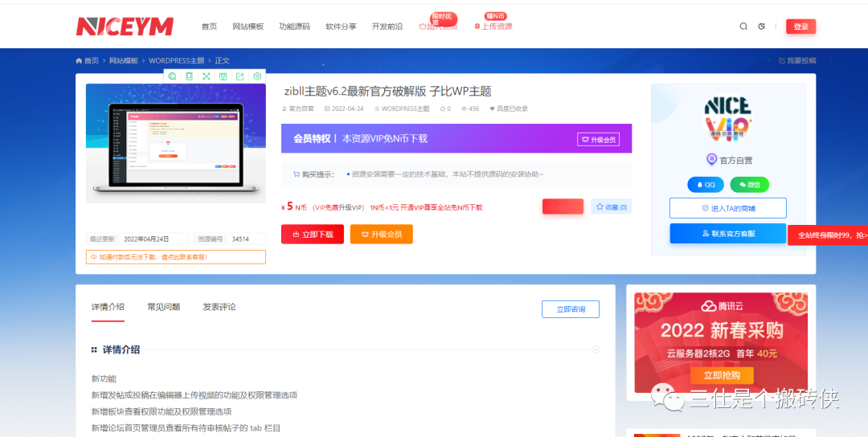This screenshot has height=437, width=868.
Task: Click the NICEYM site logo
Action: click(125, 26)
